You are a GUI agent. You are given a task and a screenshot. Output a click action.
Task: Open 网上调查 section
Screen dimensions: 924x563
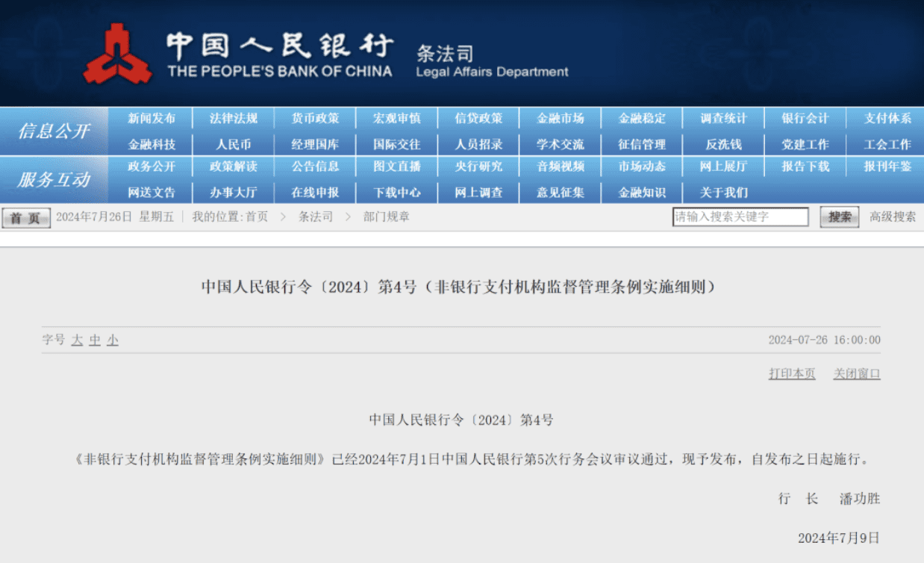click(478, 193)
